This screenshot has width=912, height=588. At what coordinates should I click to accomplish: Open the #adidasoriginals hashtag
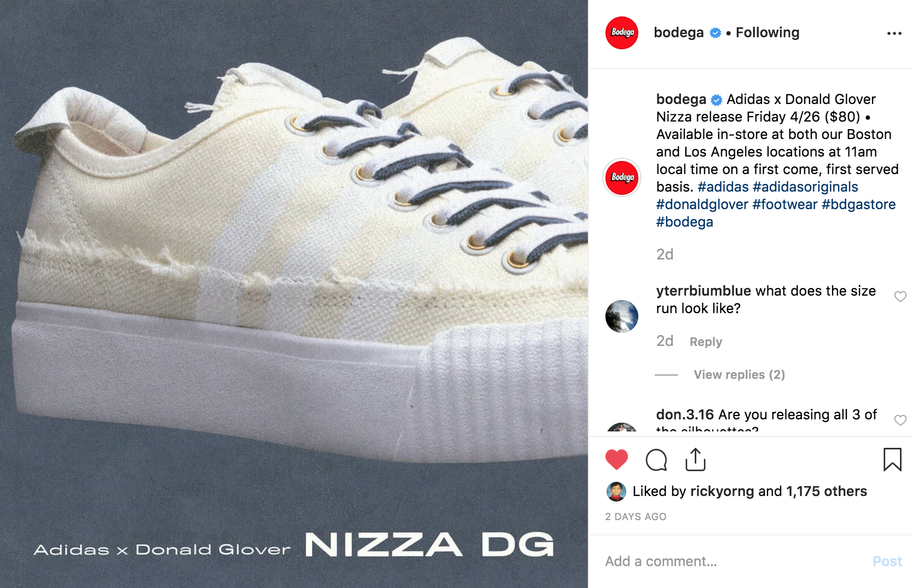click(805, 187)
